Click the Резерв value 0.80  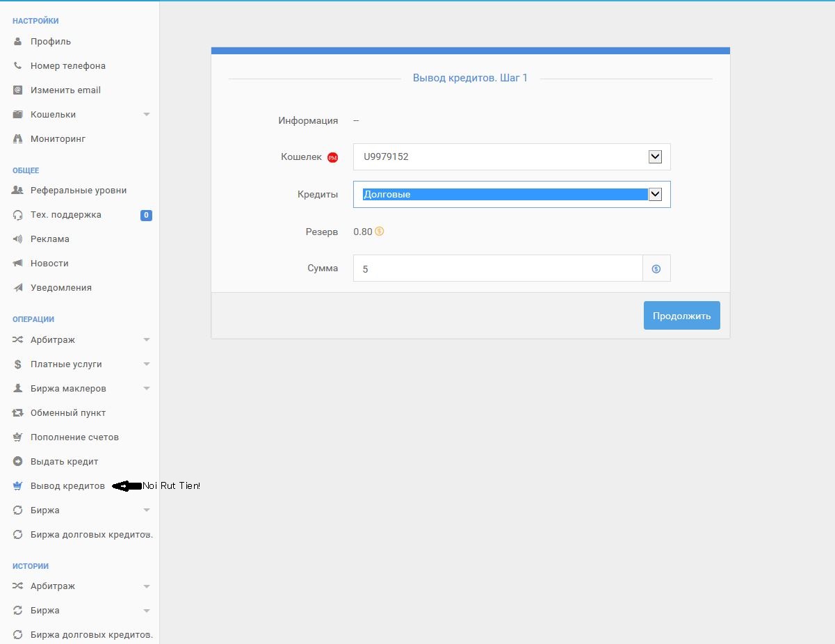(363, 232)
